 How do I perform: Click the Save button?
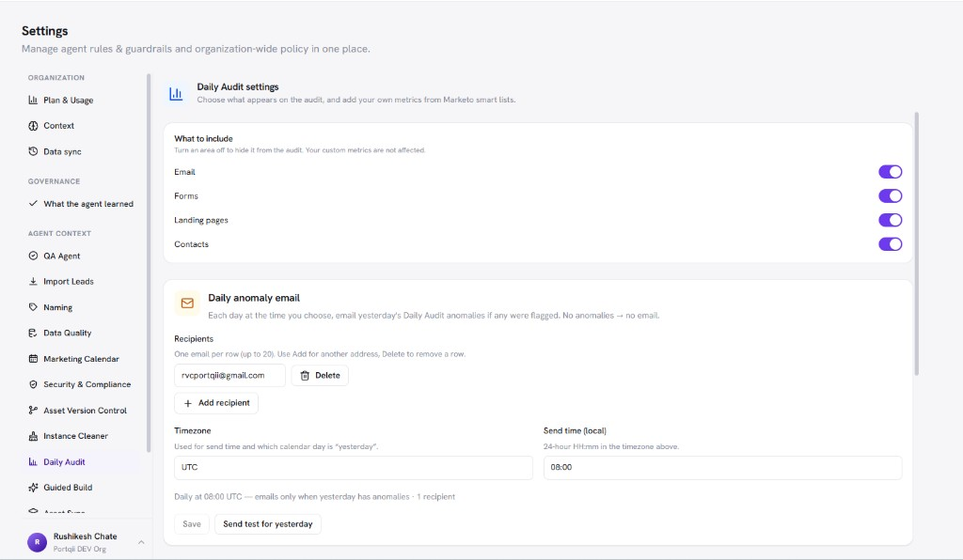pos(192,523)
